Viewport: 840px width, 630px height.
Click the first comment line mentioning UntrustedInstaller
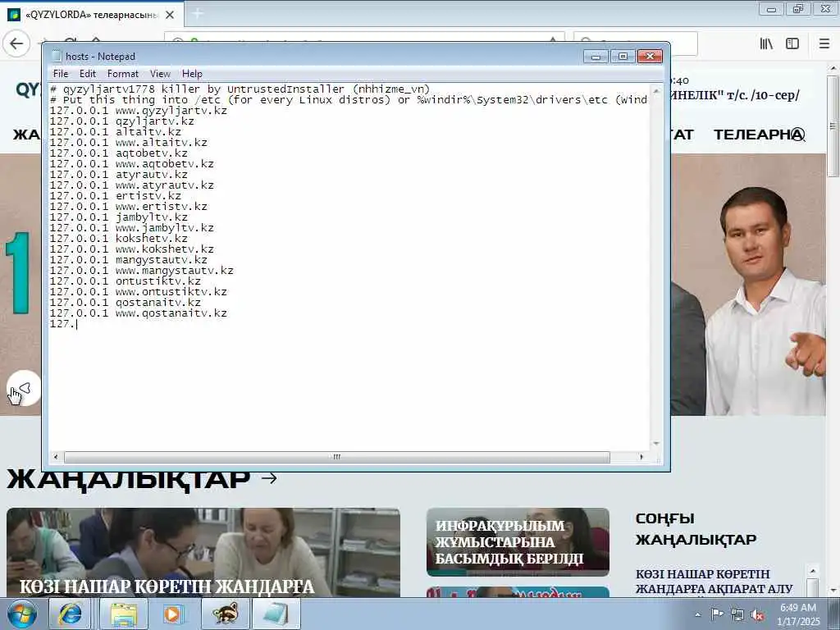pyautogui.click(x=240, y=89)
